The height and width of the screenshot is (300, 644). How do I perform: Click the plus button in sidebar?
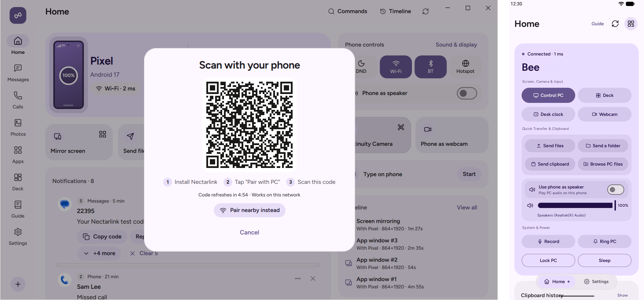(x=18, y=284)
